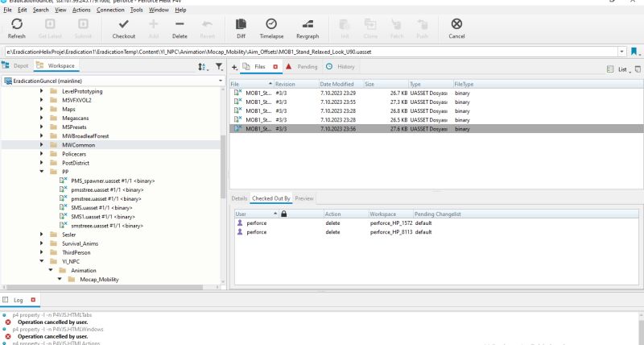Screen dimensions: 644x345
Task: Click the tree filter funnel icon
Action: 219,67
